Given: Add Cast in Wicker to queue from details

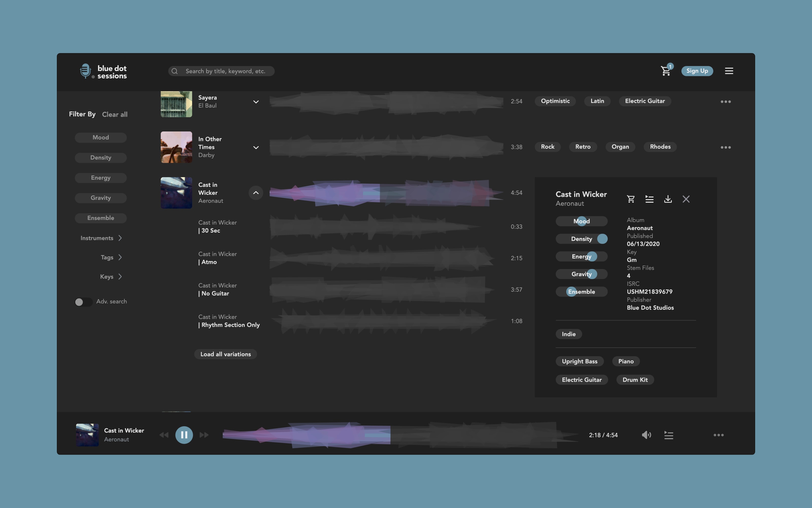Looking at the screenshot, I should 649,199.
